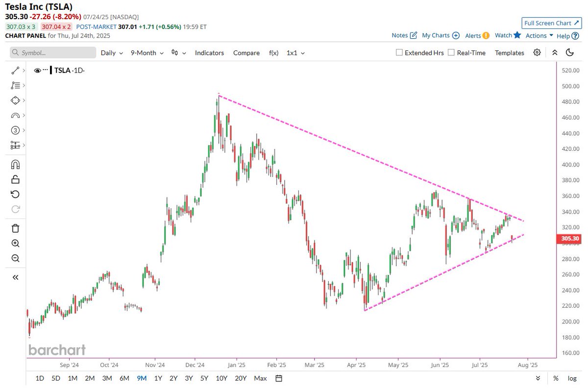
Task: Click the Compare button
Action: pyautogui.click(x=246, y=52)
